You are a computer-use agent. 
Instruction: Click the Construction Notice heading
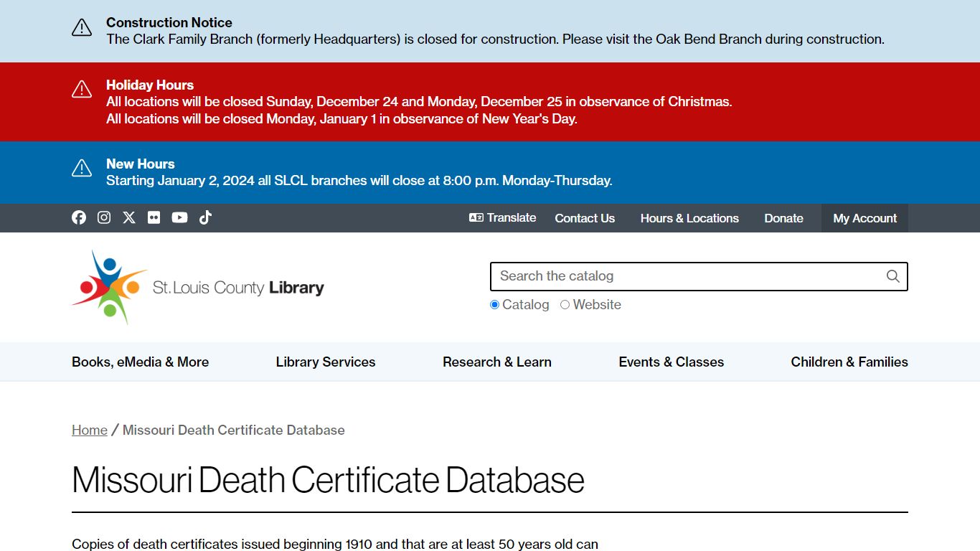169,23
